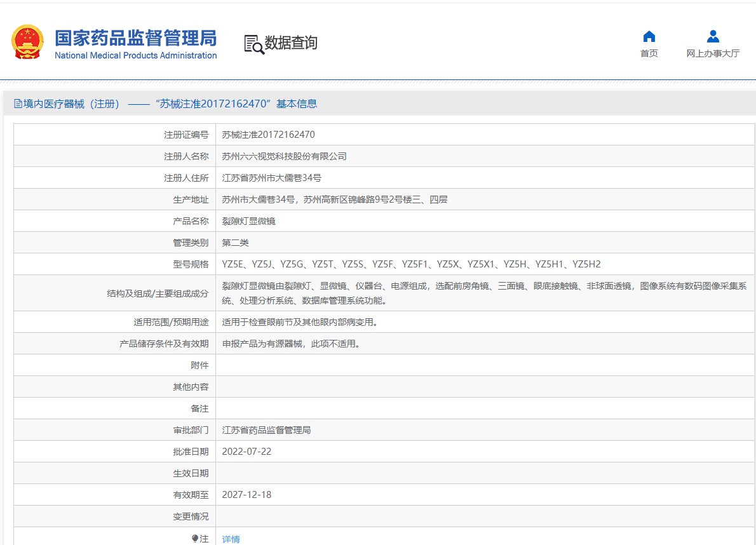Click approval date 2022-07-22
This screenshot has height=545, width=756.
pyautogui.click(x=246, y=452)
